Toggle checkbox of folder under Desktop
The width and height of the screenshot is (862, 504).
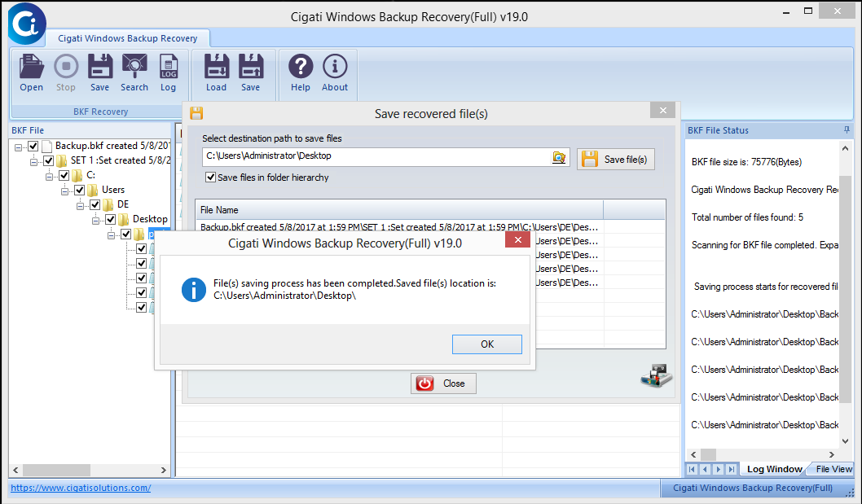tap(126, 234)
